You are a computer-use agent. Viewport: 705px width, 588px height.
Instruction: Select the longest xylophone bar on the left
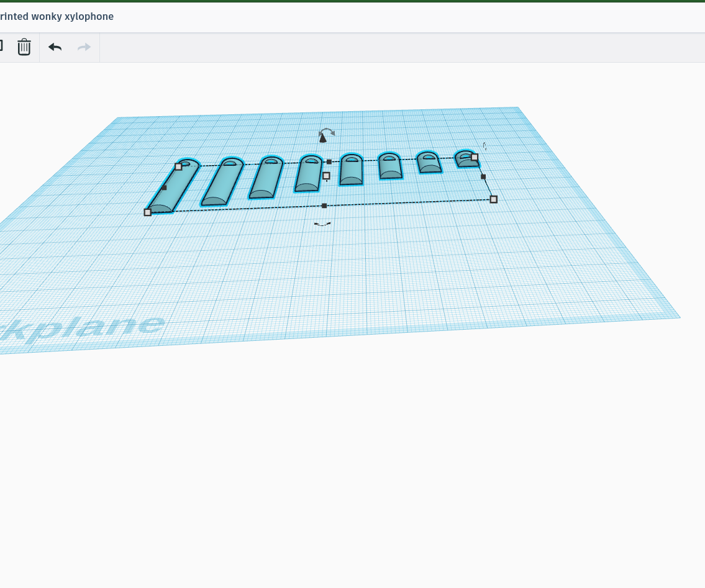coord(173,186)
